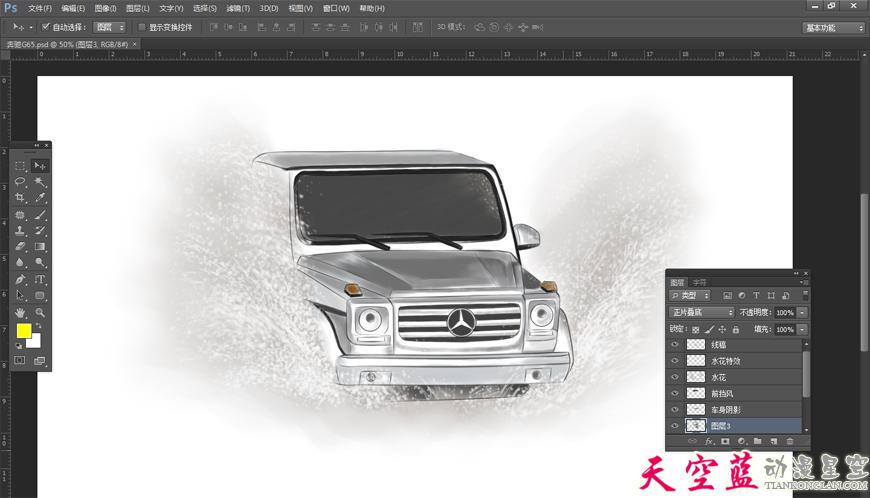This screenshot has height=498, width=870.
Task: Open the 编辑(E) menu
Action: (x=73, y=8)
